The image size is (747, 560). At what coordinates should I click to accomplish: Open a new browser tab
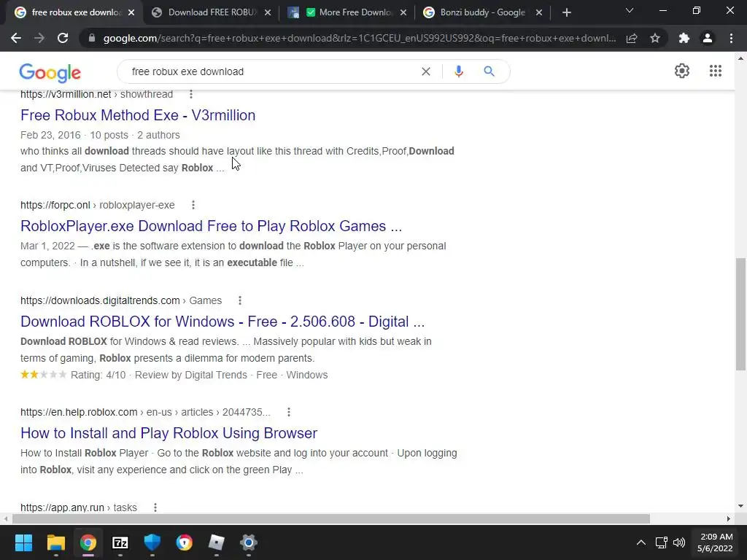click(566, 12)
